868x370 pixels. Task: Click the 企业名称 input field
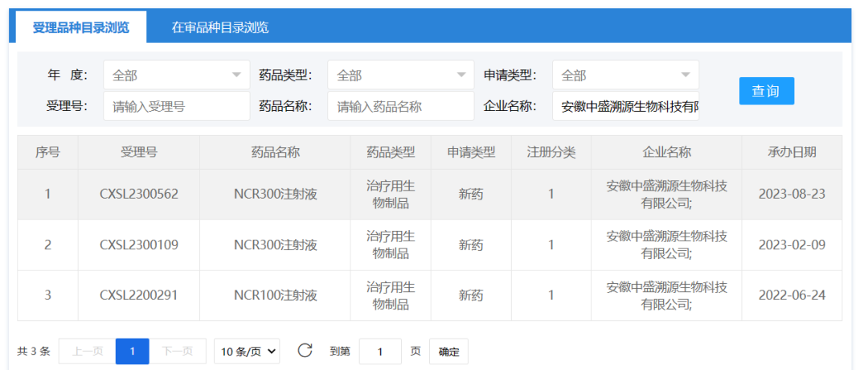(625, 105)
